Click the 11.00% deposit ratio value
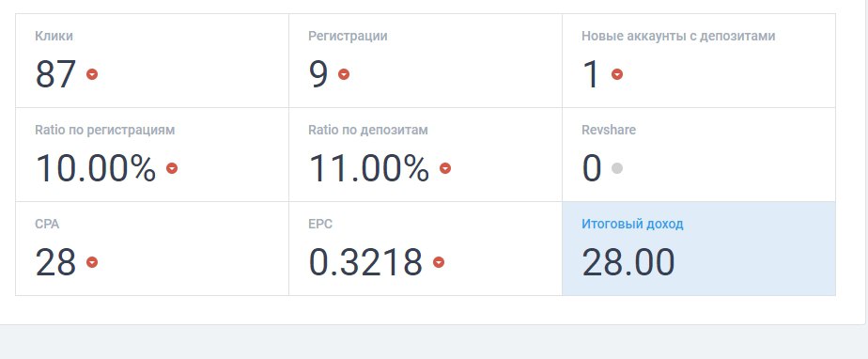 368,168
